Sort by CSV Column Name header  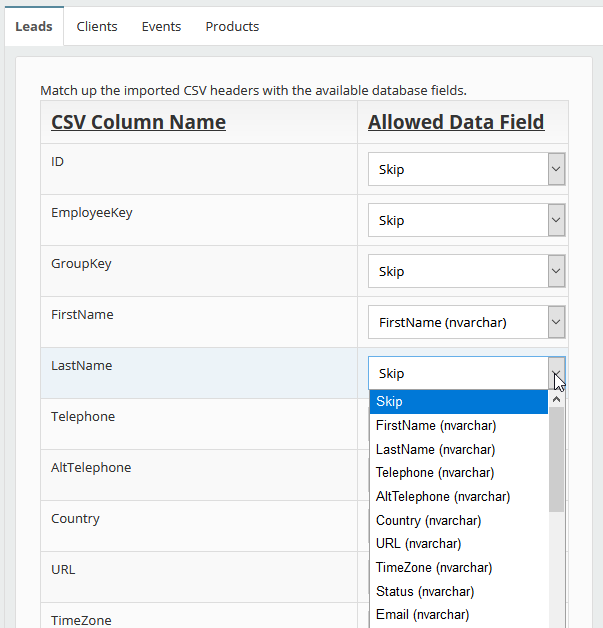tap(139, 122)
